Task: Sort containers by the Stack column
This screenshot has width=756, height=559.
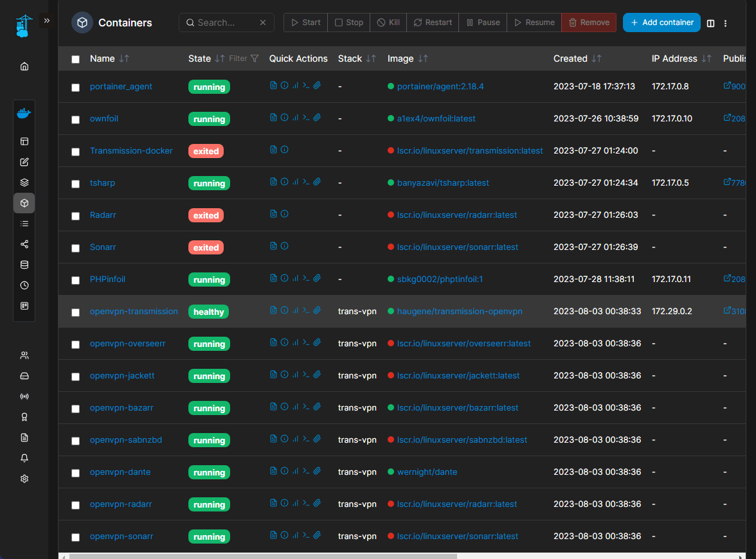Action: click(357, 58)
